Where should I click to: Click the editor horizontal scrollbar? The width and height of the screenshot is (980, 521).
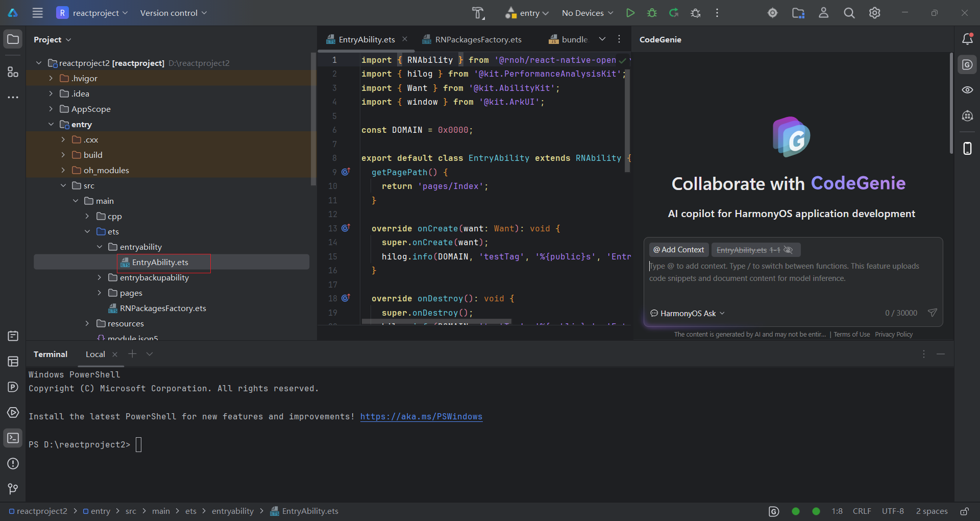pos(436,321)
